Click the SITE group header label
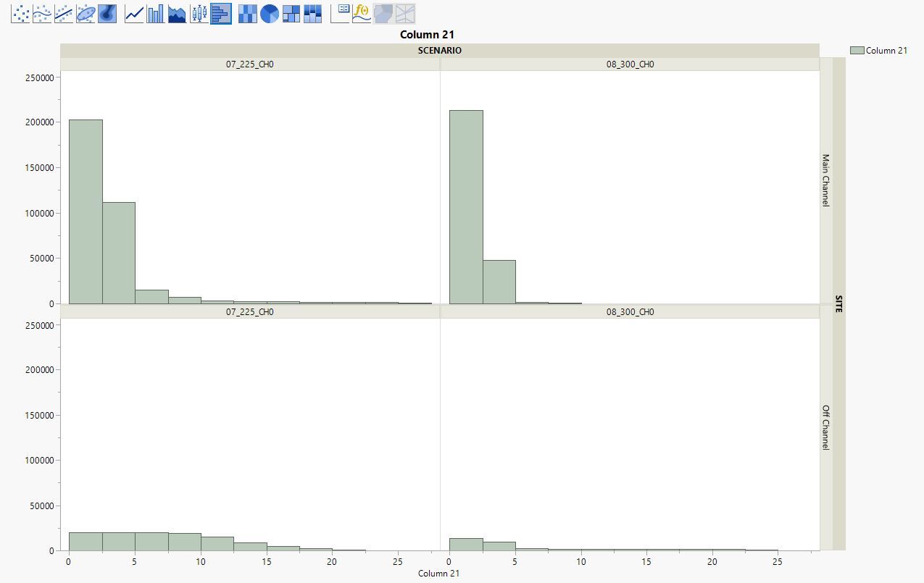Viewport: 924px width, 583px height. click(x=839, y=303)
